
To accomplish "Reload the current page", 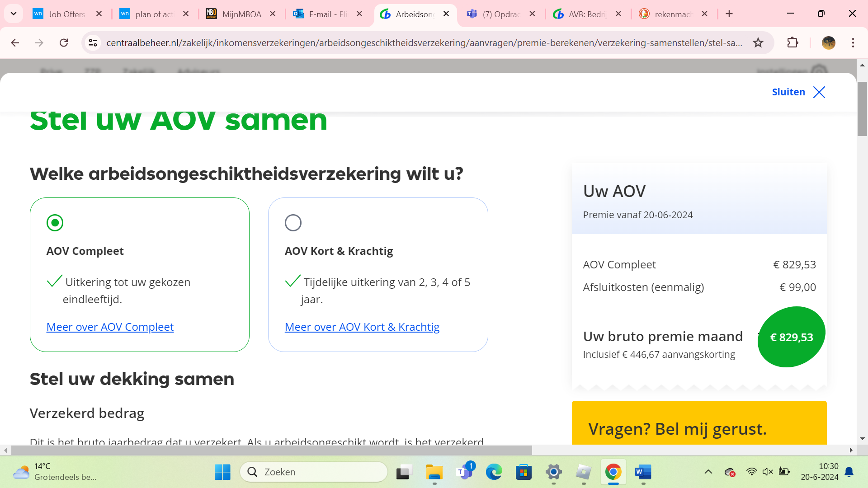I will click(x=64, y=43).
